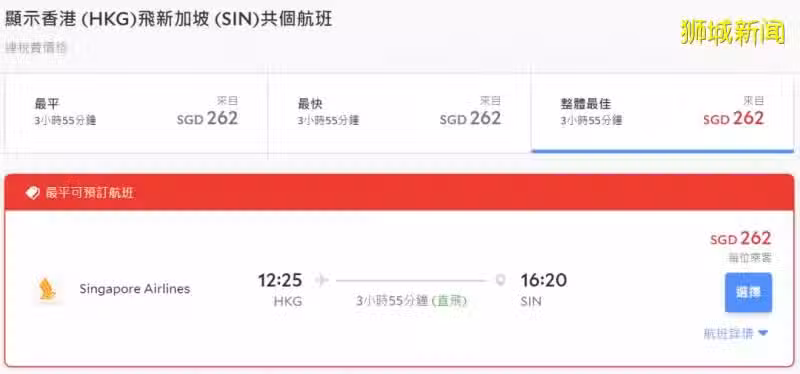800x374 pixels.
Task: Click the 最平可預訂航班 red banner
Action: pos(399,192)
